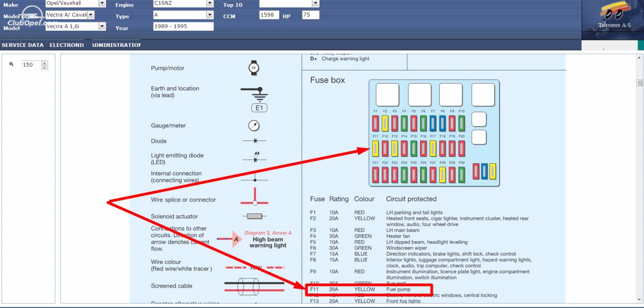The width and height of the screenshot is (644, 308).
Task: Click the Pump/motor symbol in legend
Action: (x=254, y=67)
